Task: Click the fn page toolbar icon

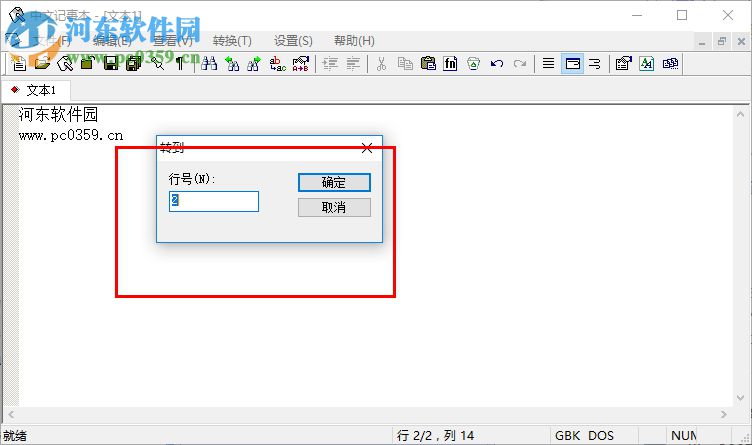Action: pyautogui.click(x=450, y=63)
